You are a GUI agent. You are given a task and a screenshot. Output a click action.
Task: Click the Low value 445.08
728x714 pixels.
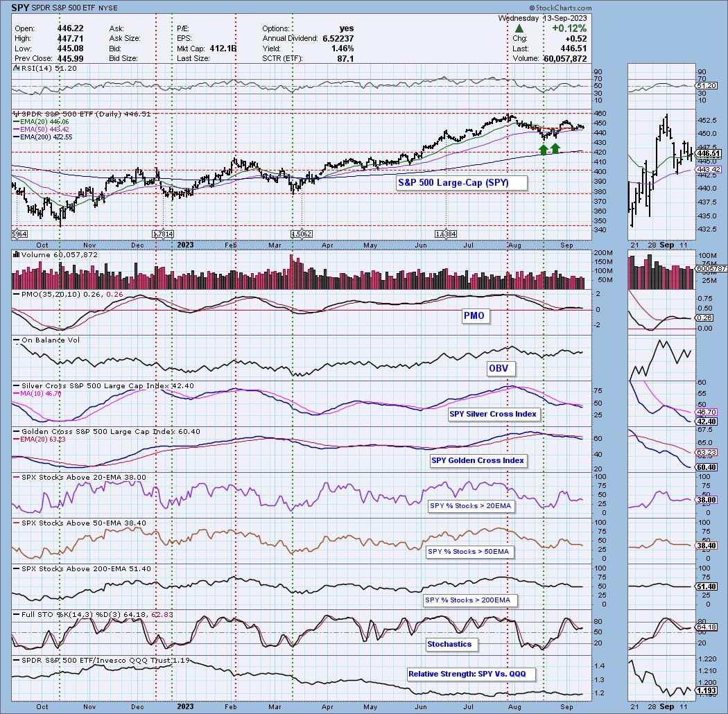(70, 49)
